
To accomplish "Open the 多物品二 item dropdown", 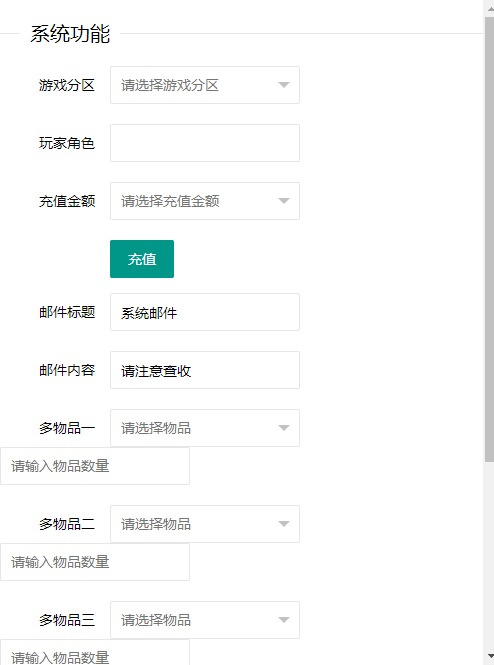I will [x=205, y=524].
